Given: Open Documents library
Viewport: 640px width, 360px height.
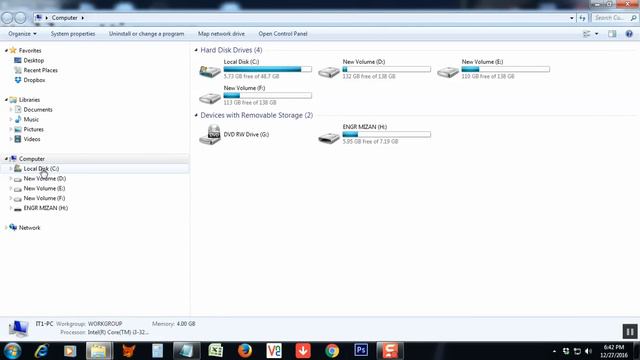Looking at the screenshot, I should pyautogui.click(x=38, y=109).
